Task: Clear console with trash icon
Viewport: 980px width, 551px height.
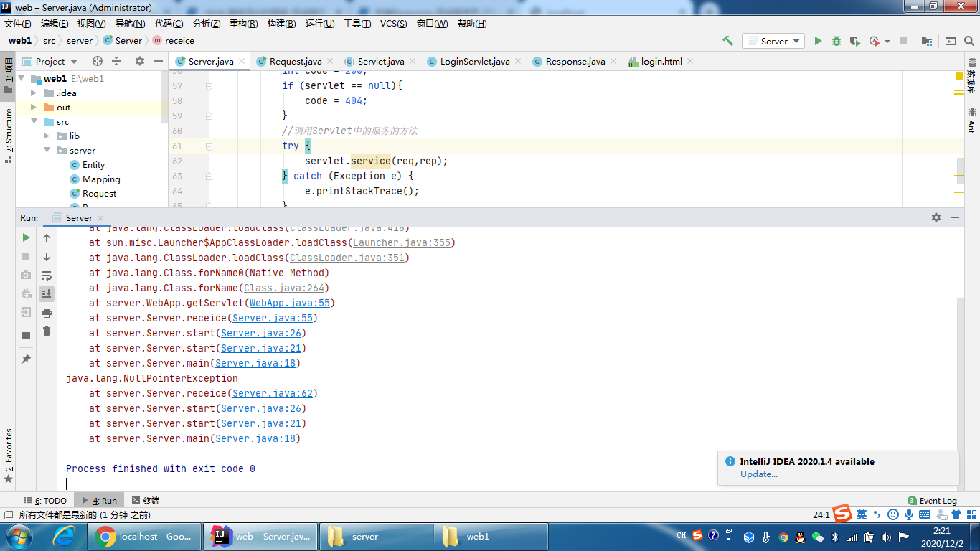Action: 47,331
